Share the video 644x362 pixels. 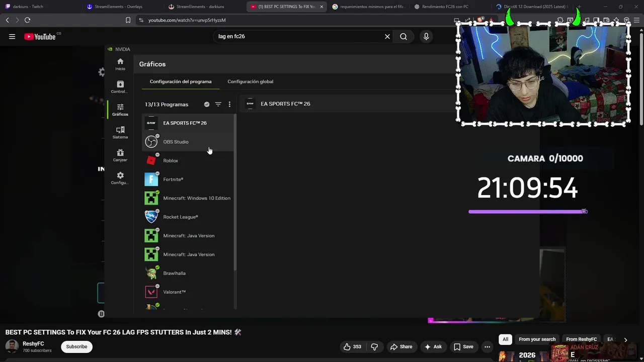[401, 346]
